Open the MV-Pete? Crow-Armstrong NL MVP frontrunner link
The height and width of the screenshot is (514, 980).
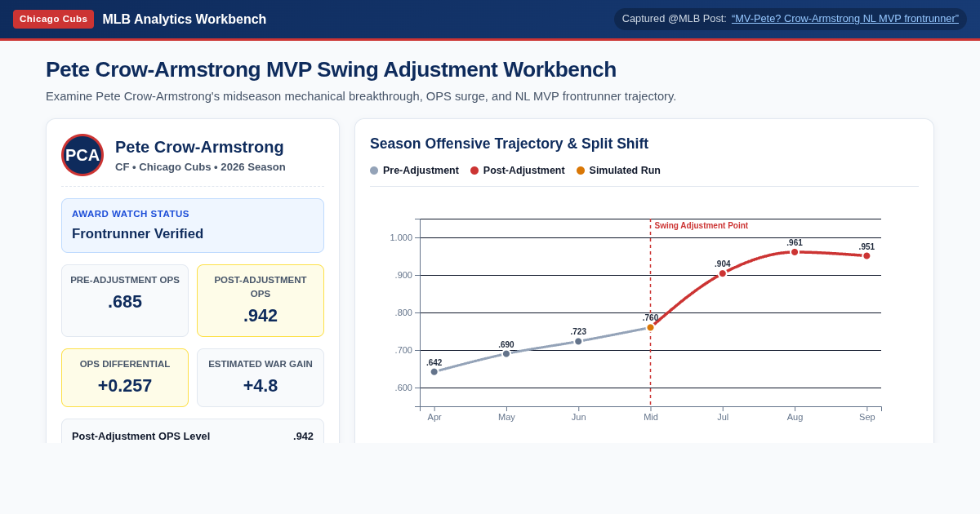click(x=845, y=19)
